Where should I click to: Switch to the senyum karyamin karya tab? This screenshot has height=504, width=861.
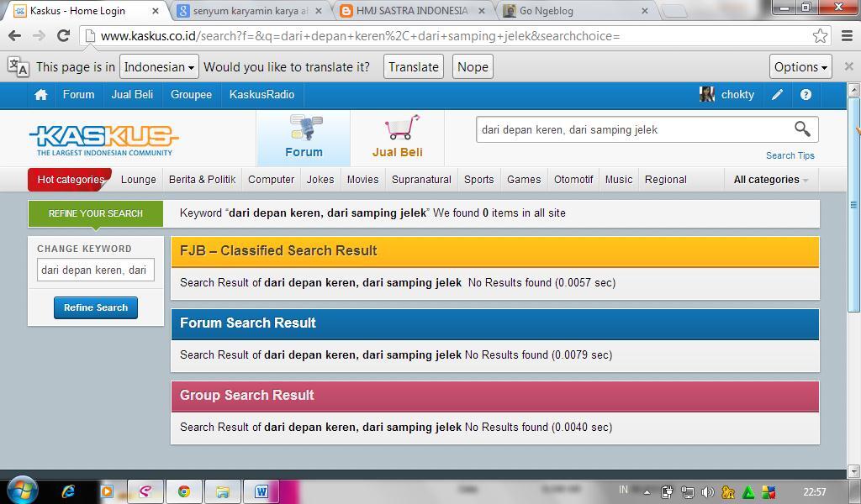tap(250, 10)
